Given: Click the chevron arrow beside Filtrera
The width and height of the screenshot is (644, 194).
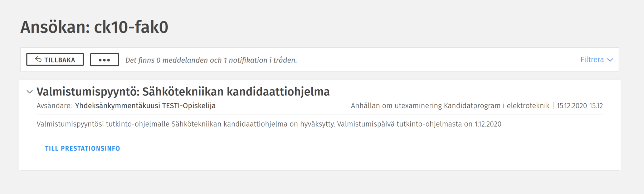Looking at the screenshot, I should (610, 60).
